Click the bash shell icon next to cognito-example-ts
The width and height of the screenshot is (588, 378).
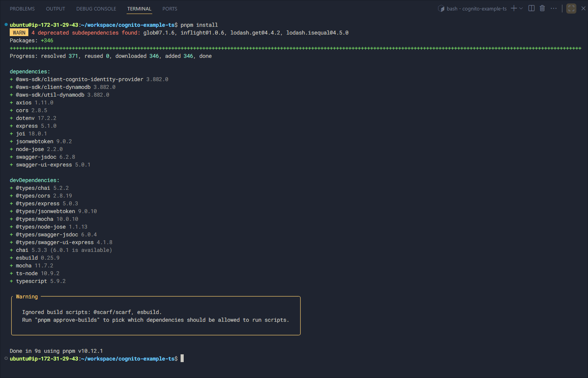pos(441,8)
